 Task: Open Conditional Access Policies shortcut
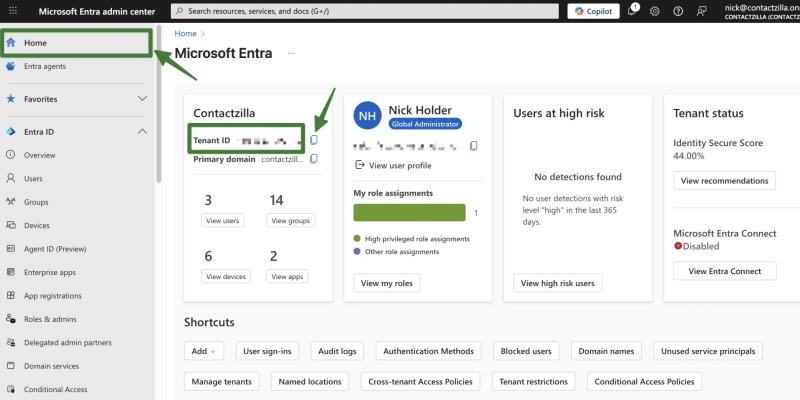pyautogui.click(x=644, y=382)
